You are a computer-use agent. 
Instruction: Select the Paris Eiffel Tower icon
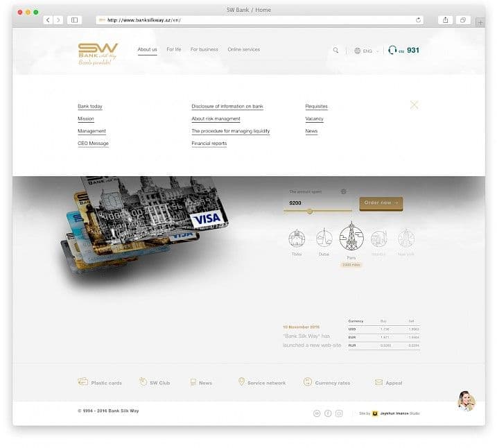pos(351,237)
